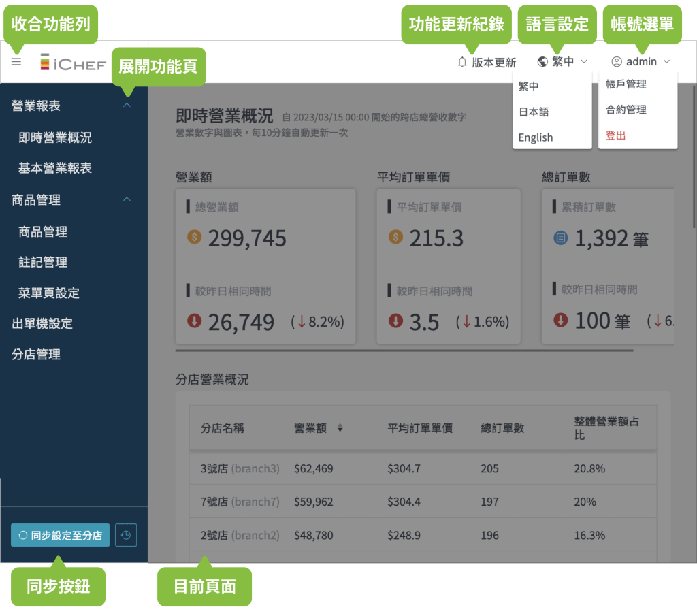
Task: Collapse the 營業報表 section chevron
Action: click(127, 106)
